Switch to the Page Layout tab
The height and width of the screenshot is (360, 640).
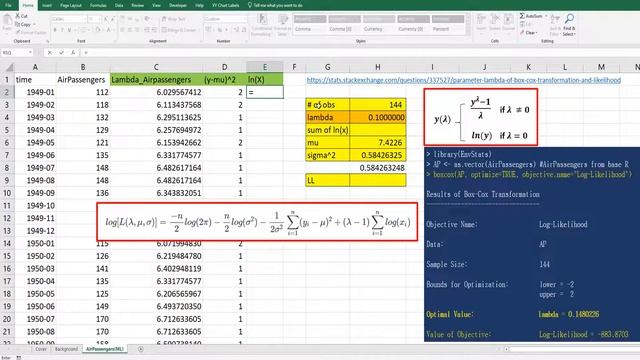click(71, 5)
